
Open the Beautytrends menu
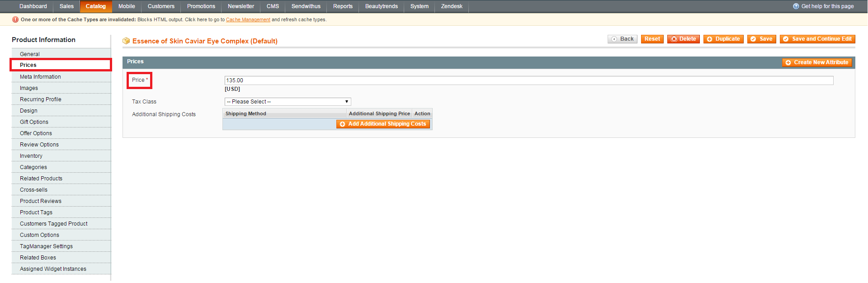pos(382,6)
